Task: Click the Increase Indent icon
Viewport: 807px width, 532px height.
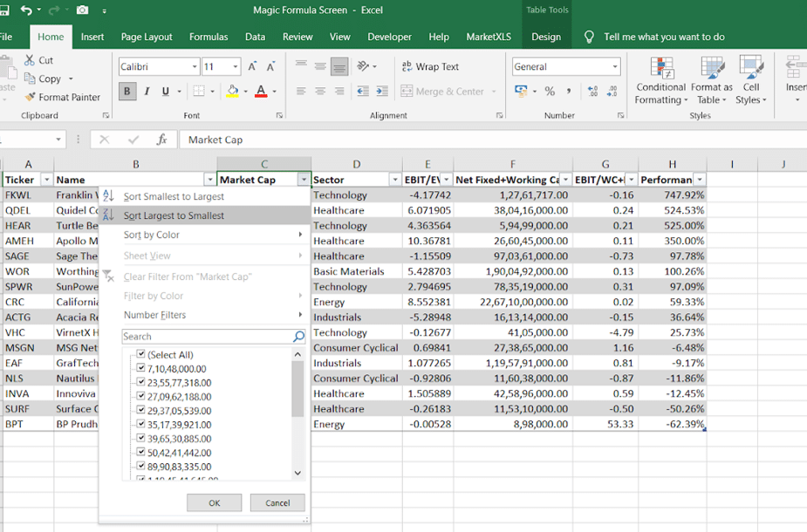Action: coord(382,91)
